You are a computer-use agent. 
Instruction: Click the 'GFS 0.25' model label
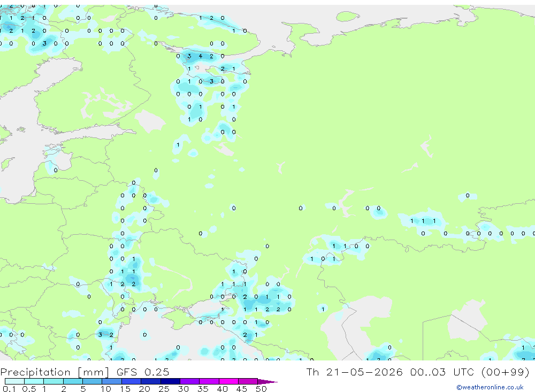(x=143, y=372)
